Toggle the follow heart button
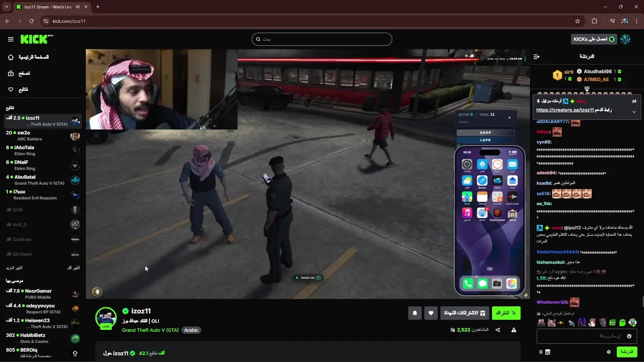 [431, 313]
